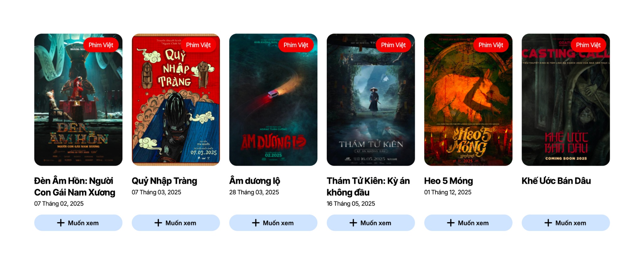Image resolution: width=644 pixels, height=267 pixels.
Task: Click the plus icon under Thám Tử Kiên
Action: 353,223
